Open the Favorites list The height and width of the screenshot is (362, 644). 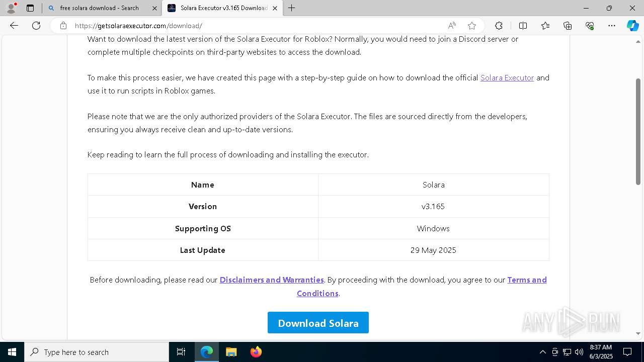pyautogui.click(x=545, y=26)
